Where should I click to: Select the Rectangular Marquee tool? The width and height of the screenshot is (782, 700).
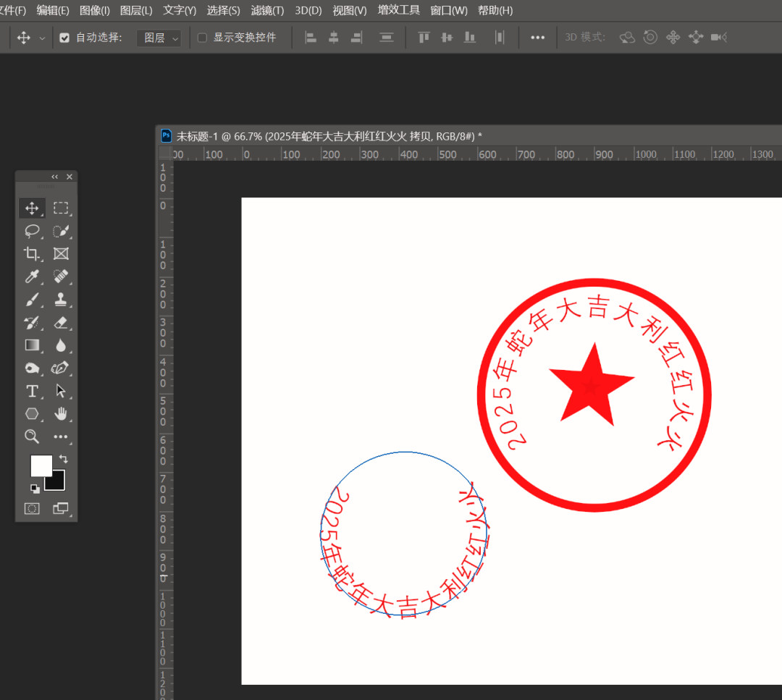61,208
